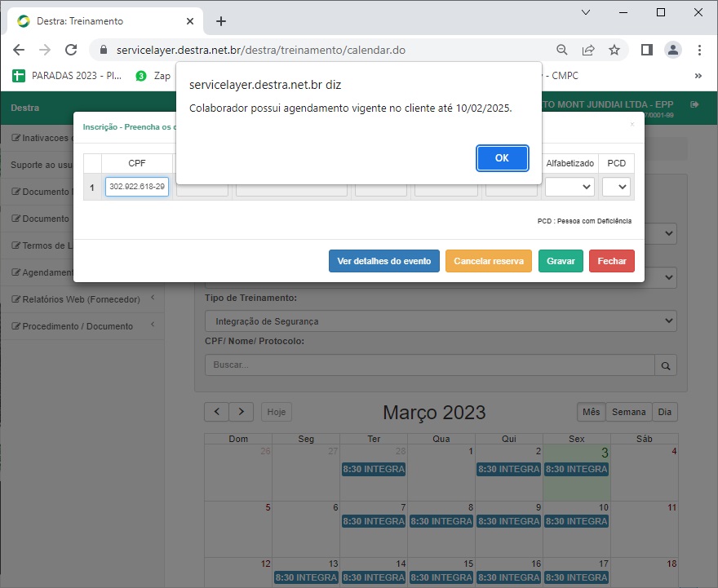Click the user profile avatar icon
Image resolution: width=718 pixels, height=588 pixels.
[672, 50]
